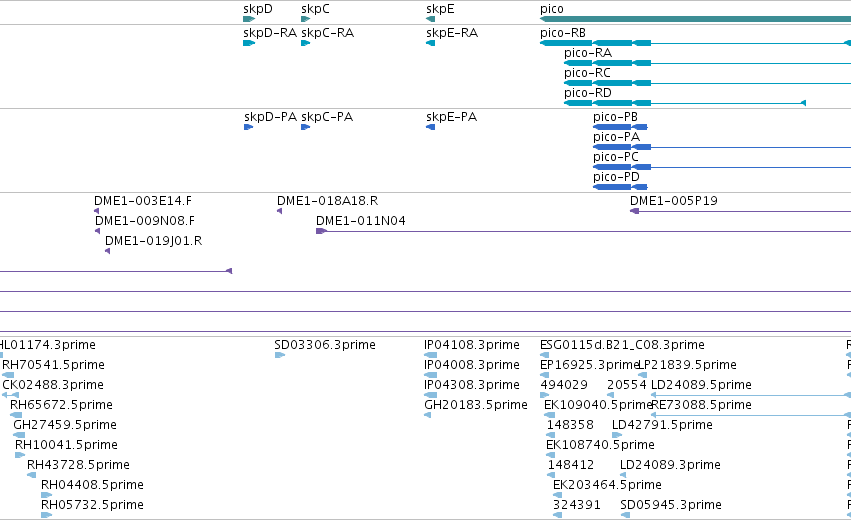Select the DME1-003E14.F clone label

(x=143, y=201)
